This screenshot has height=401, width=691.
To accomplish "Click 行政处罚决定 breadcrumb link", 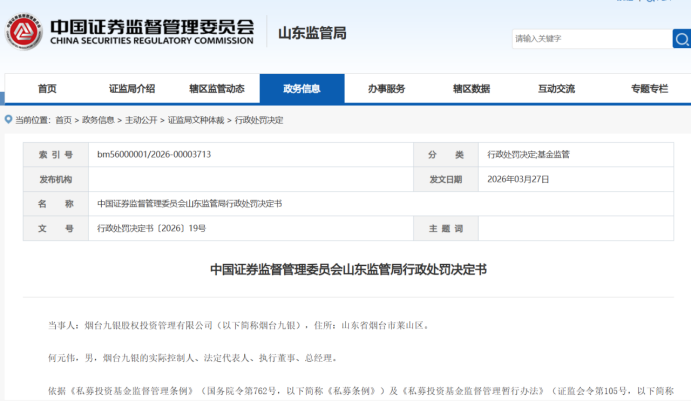I will tap(259, 120).
